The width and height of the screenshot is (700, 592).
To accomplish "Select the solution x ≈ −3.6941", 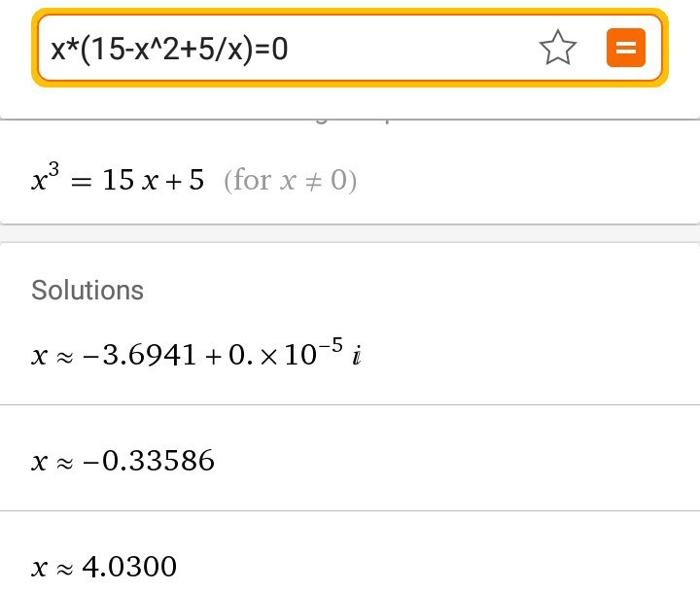I will coord(146,356).
